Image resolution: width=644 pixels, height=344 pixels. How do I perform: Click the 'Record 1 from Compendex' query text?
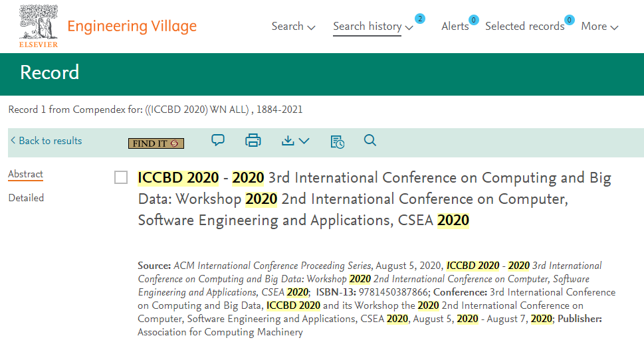pos(156,110)
